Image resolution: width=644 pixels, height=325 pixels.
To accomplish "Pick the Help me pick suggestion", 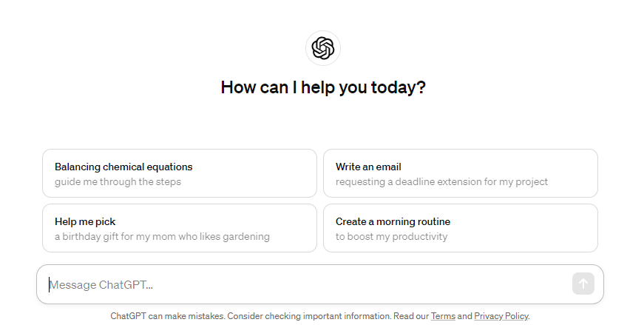I will [x=180, y=228].
